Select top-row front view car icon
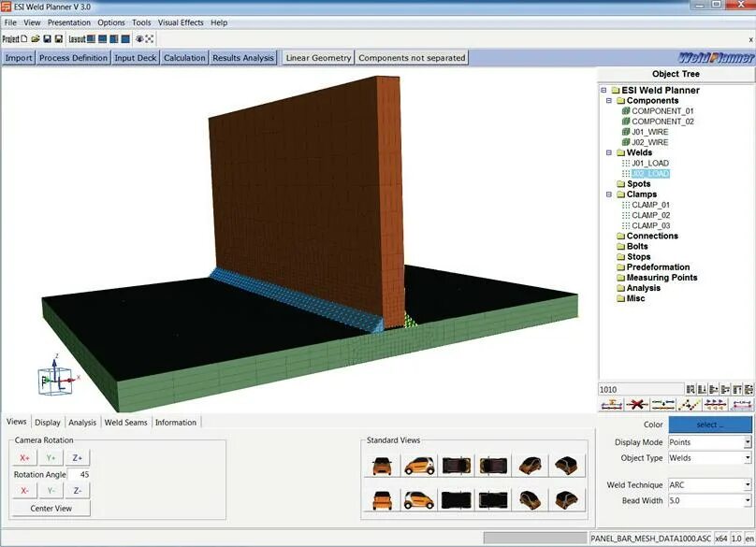 (382, 466)
